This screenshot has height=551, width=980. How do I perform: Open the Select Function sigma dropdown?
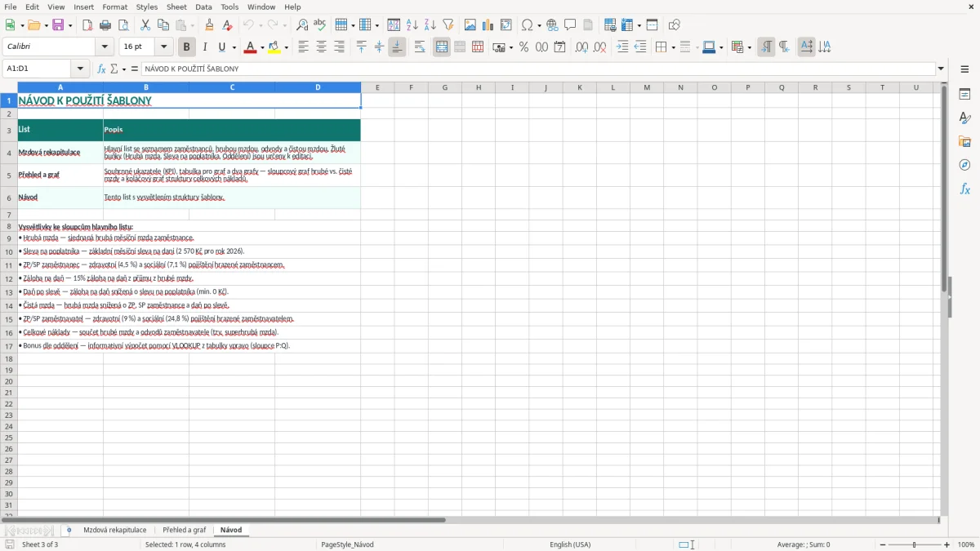(123, 69)
